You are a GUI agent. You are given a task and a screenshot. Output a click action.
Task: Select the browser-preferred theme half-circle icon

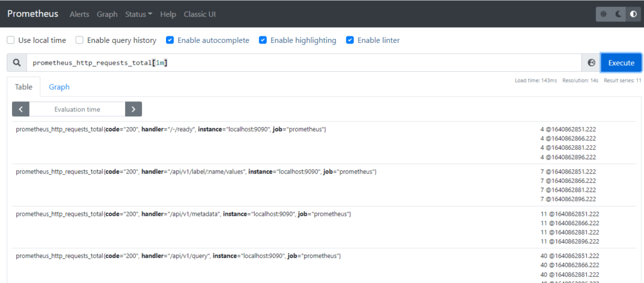pyautogui.click(x=633, y=14)
